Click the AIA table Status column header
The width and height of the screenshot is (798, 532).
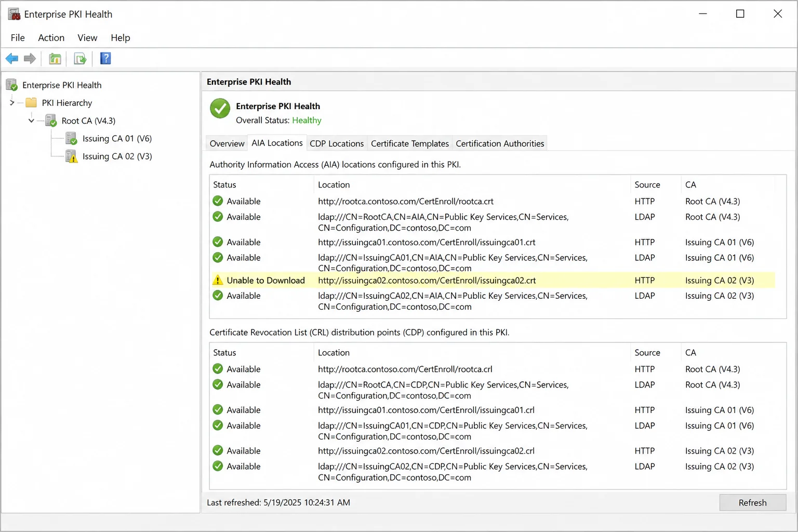pos(261,184)
